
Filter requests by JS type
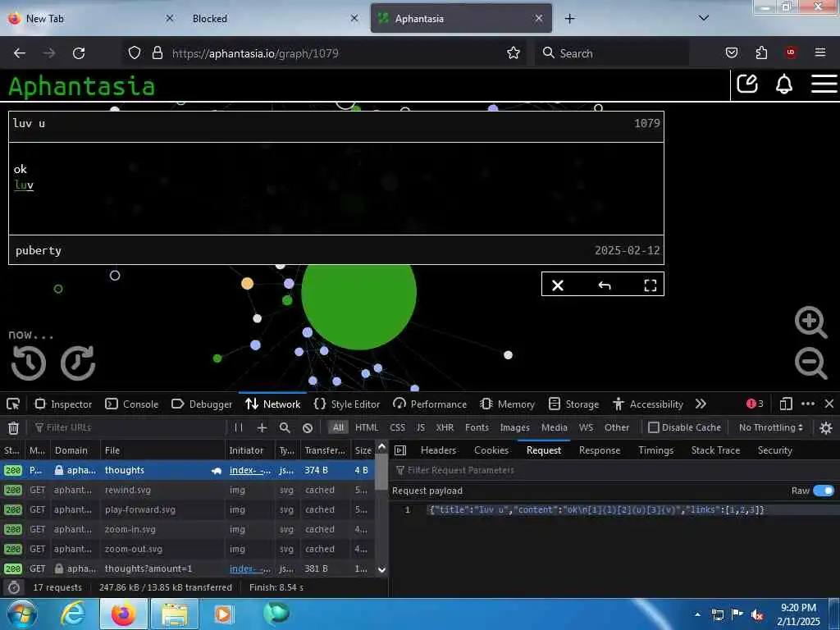[x=421, y=427]
